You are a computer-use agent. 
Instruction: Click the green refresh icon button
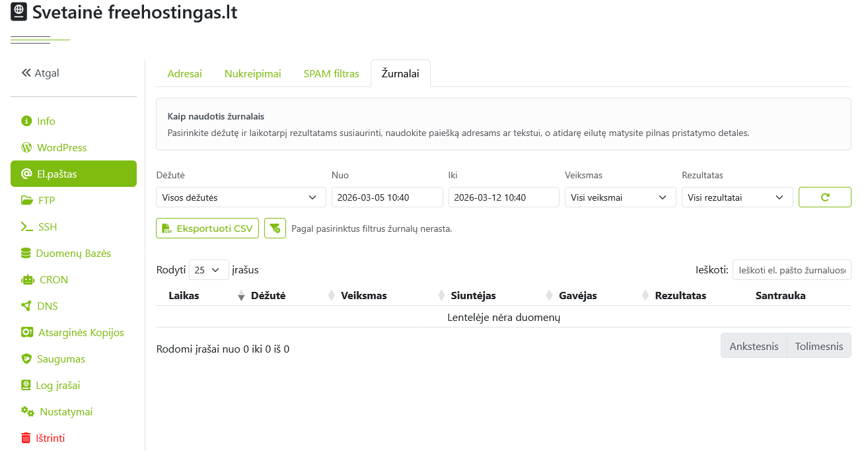(x=824, y=197)
